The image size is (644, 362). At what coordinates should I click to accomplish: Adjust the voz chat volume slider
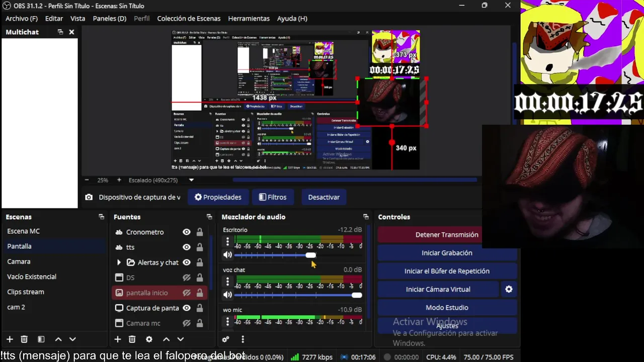pos(298,295)
